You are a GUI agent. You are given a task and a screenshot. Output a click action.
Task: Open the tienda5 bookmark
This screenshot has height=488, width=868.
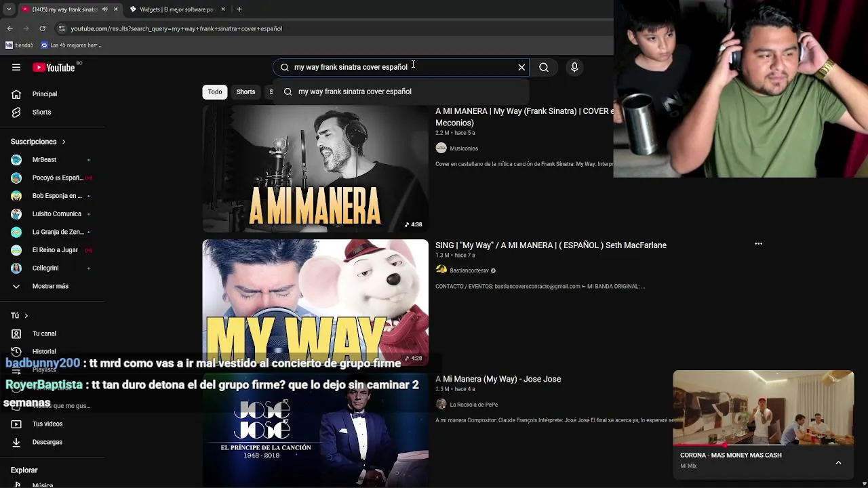[x=19, y=45]
